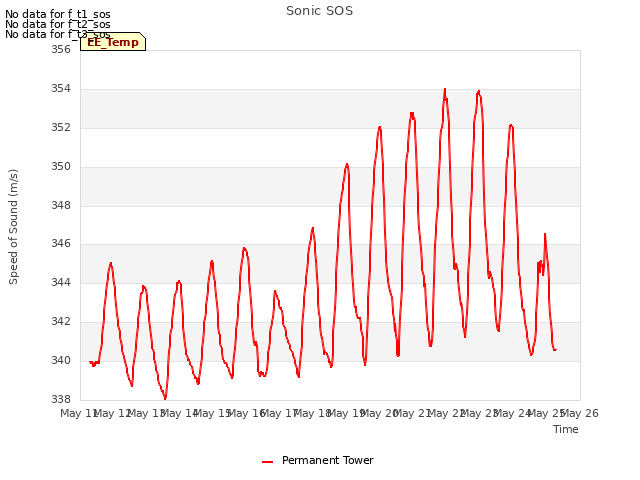Click the 340 y-axis tick label
The height and width of the screenshot is (480, 640).
click(x=61, y=360)
